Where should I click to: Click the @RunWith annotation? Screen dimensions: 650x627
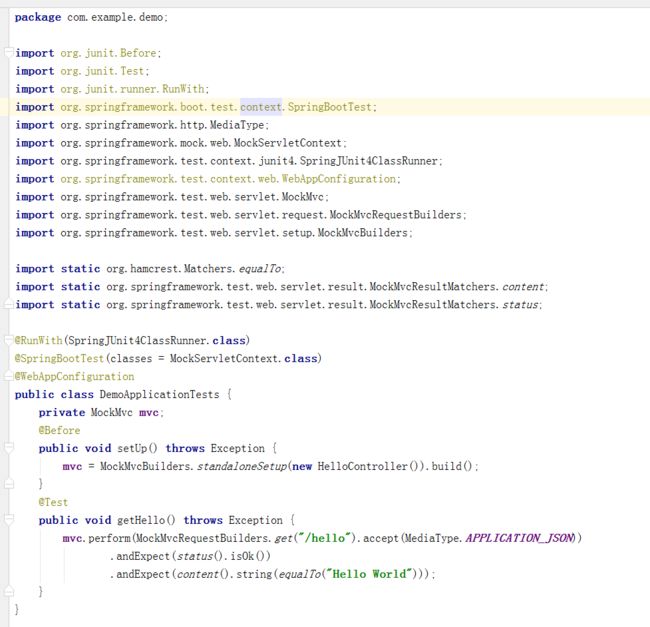coord(38,341)
